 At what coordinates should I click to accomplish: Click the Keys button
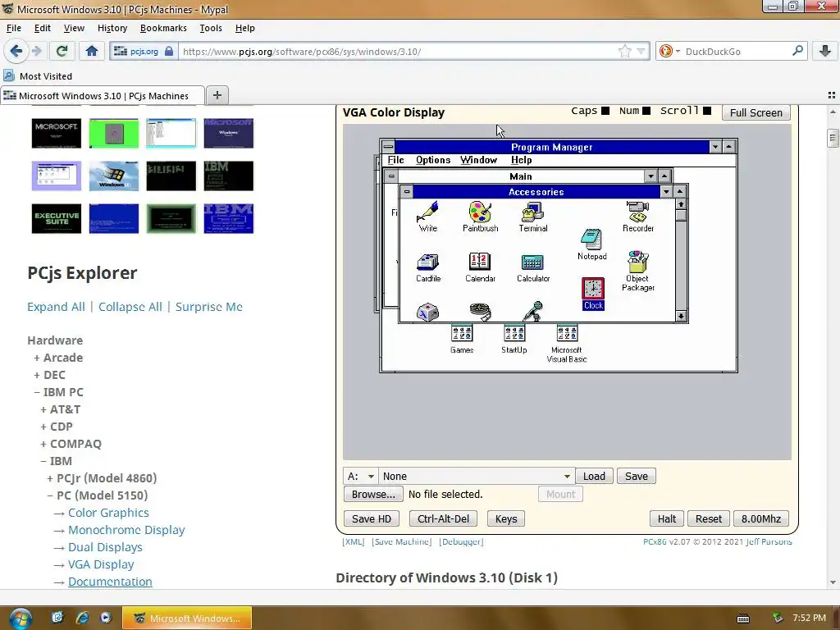pyautogui.click(x=505, y=518)
